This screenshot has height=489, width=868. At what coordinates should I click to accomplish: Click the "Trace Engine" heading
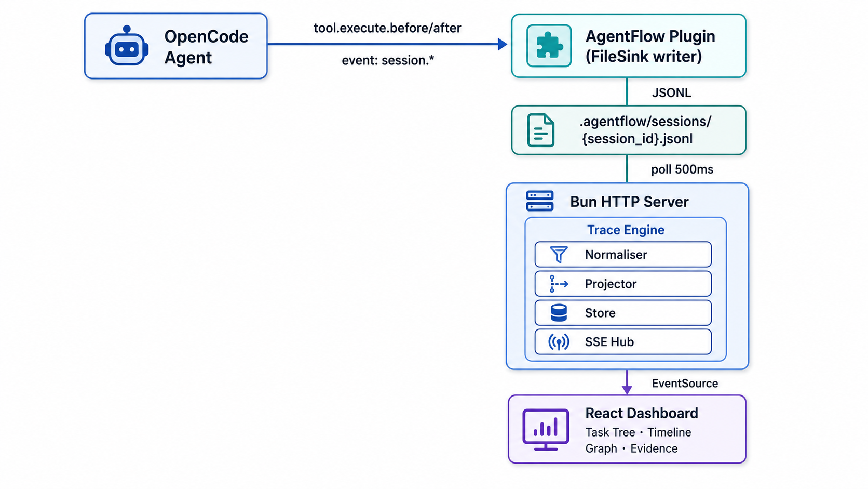pyautogui.click(x=626, y=230)
